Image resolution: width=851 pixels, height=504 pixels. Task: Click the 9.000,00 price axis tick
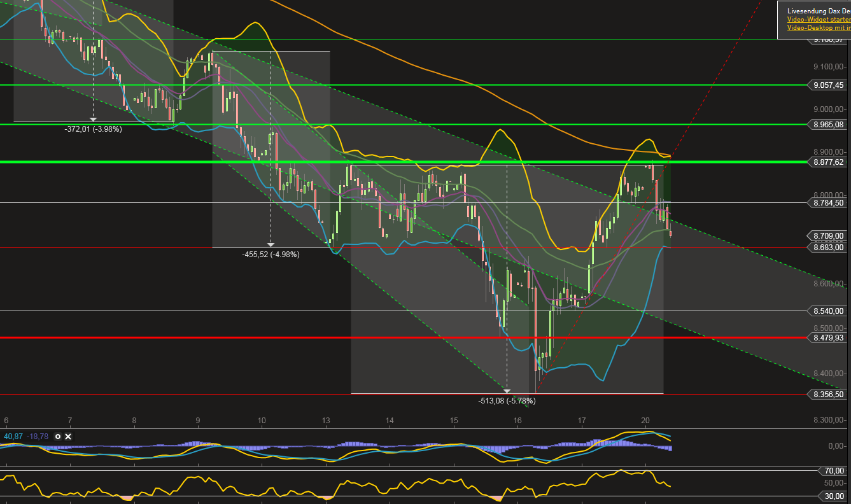coord(829,109)
